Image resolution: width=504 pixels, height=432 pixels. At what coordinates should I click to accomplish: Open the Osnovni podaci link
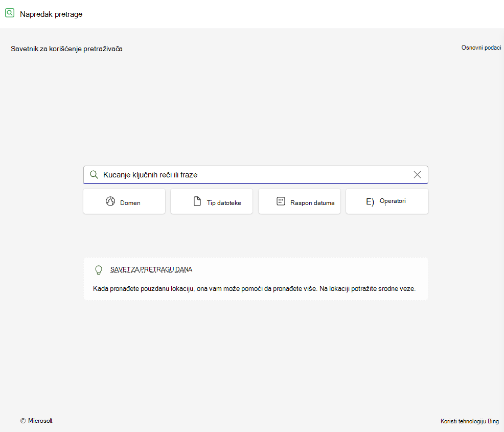[481, 48]
